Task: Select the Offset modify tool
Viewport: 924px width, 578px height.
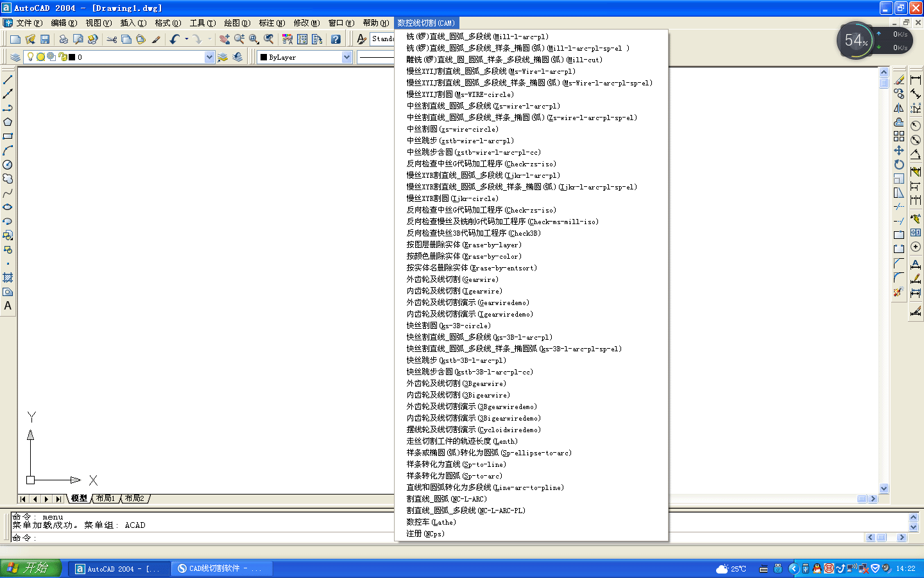Action: pyautogui.click(x=899, y=122)
